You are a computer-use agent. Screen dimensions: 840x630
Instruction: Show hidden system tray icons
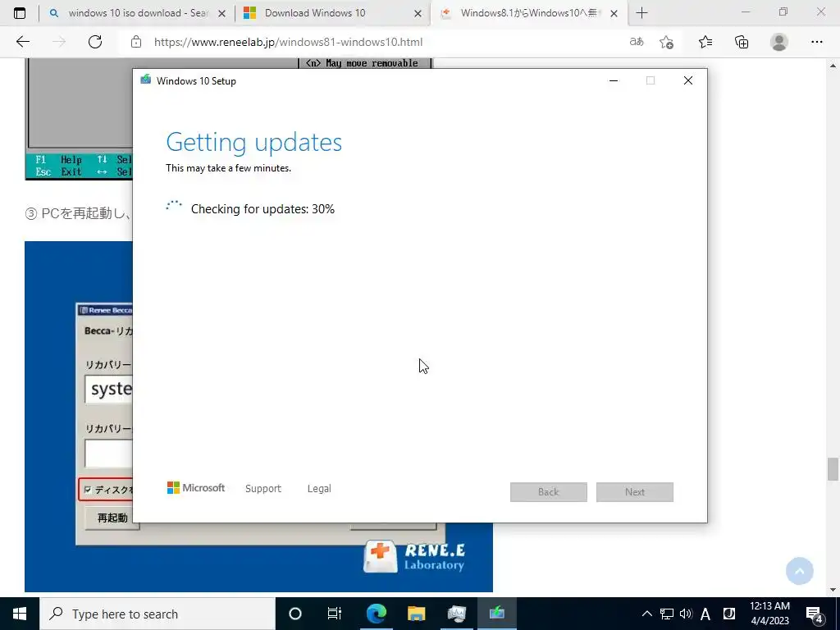(647, 614)
